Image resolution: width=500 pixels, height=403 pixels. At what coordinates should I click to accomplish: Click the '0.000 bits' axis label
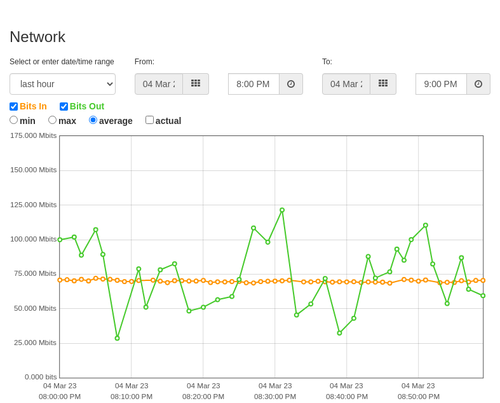click(x=41, y=377)
